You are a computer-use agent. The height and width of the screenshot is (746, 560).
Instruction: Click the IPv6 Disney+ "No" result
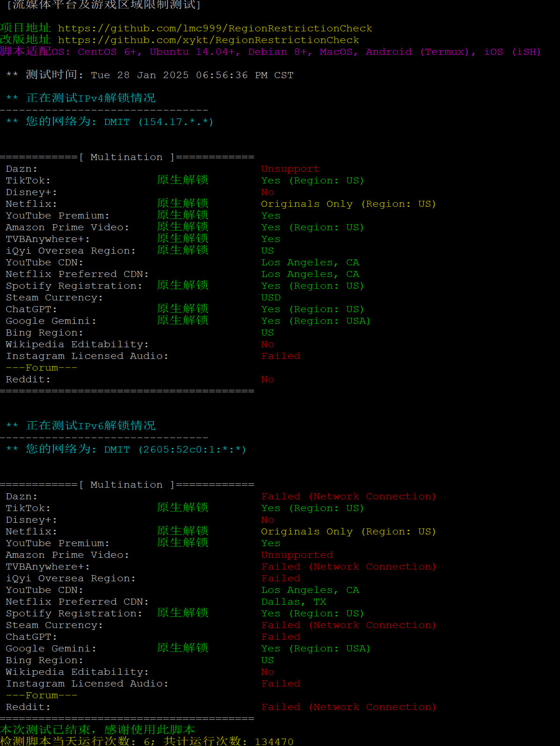(x=268, y=520)
